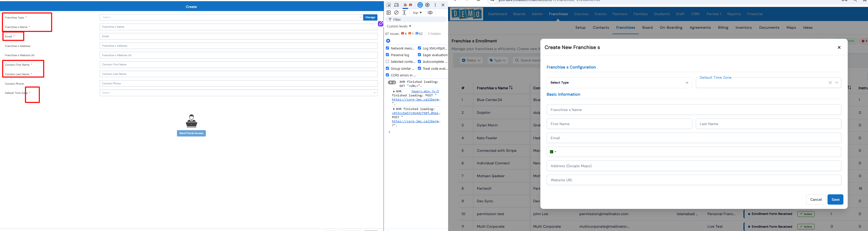The height and width of the screenshot is (231, 868).
Task: Click the DevTools AI assistance circular icon
Action: pos(420,5)
